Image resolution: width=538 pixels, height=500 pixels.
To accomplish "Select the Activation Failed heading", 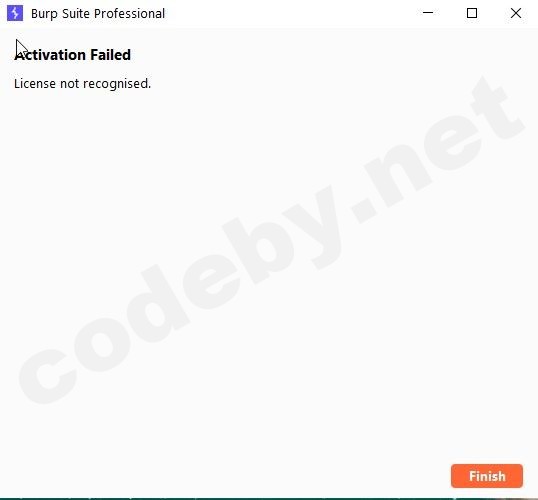I will pos(72,55).
